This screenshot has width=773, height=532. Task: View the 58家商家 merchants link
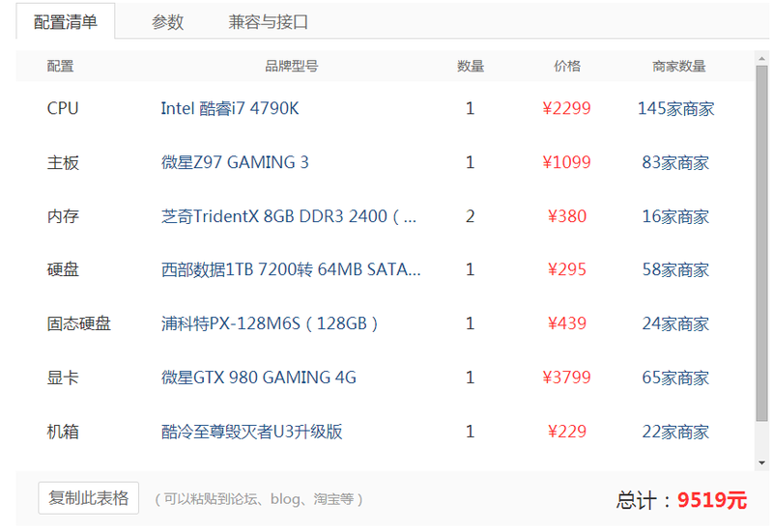(675, 269)
